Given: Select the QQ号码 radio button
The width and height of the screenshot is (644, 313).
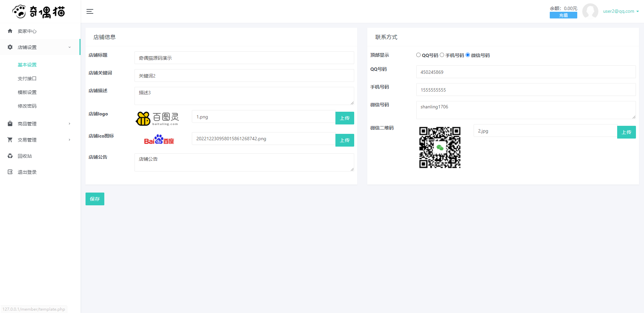Looking at the screenshot, I should [x=418, y=55].
